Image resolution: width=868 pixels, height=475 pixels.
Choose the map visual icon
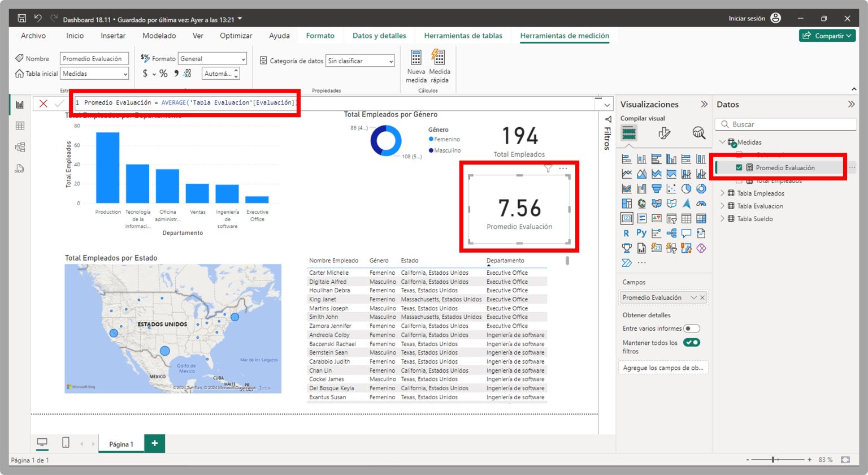tap(641, 203)
